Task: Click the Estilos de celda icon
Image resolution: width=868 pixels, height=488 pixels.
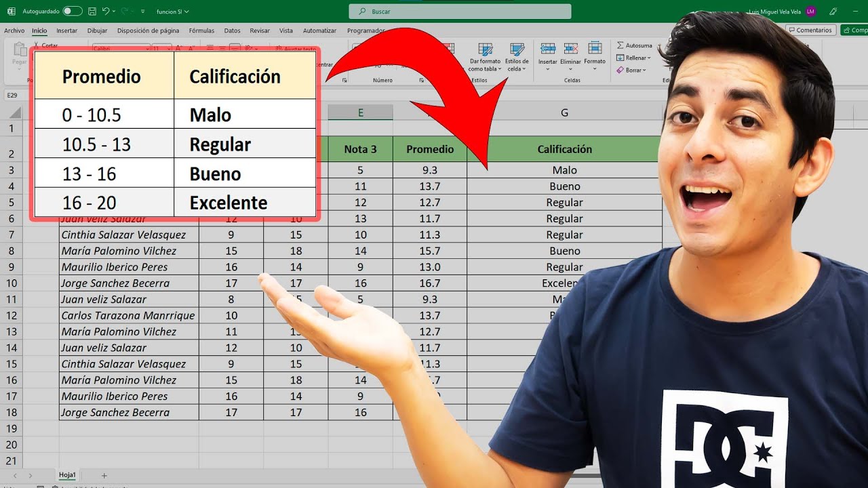Action: 517,49
